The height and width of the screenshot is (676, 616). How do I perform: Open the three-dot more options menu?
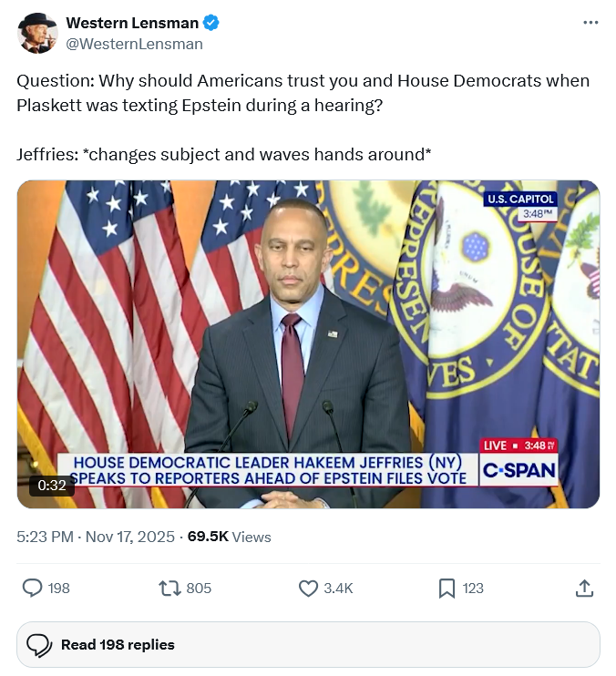point(590,23)
